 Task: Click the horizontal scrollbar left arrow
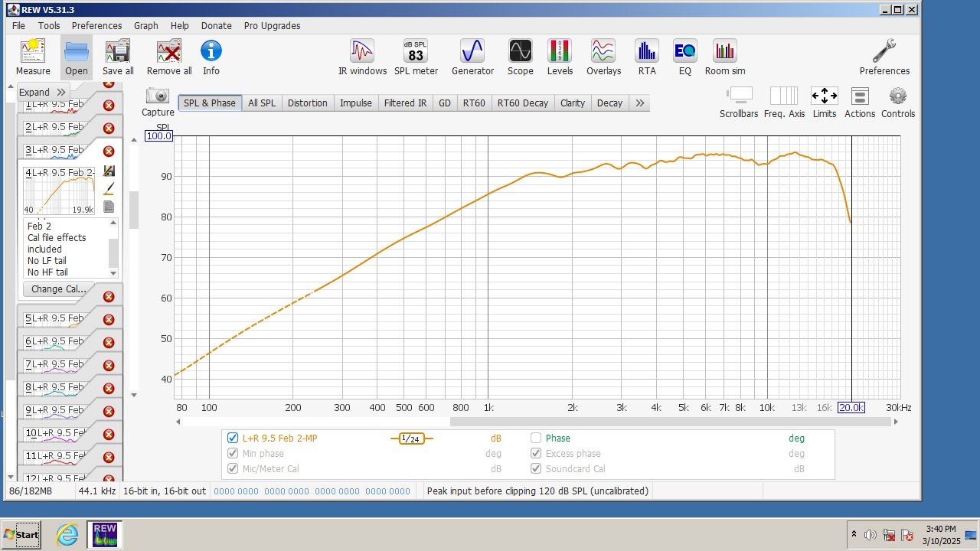pos(178,422)
